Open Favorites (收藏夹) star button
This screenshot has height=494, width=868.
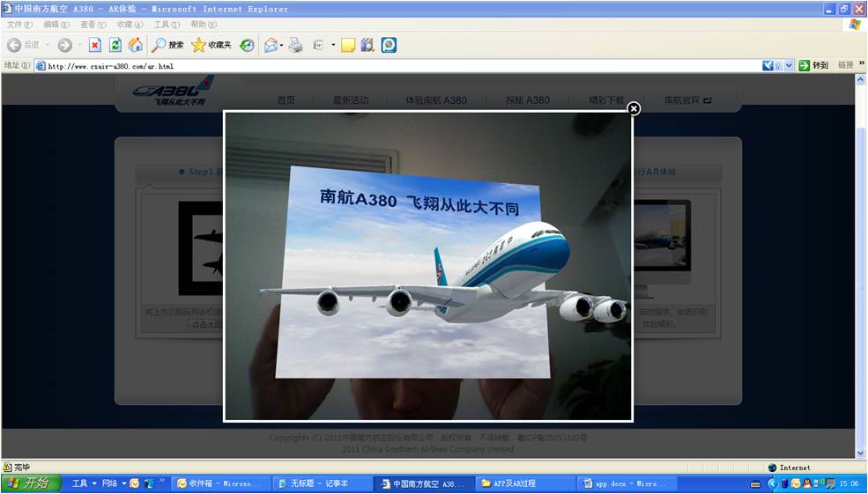211,46
